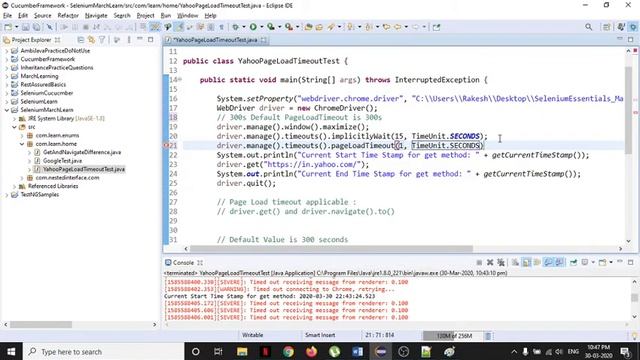The height and width of the screenshot is (360, 640).
Task: Click the Windows Start button
Action: coord(11,351)
